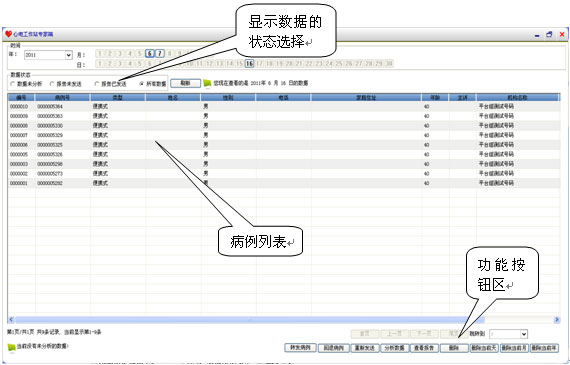The height and width of the screenshot is (365, 570).
Task: Sort by the 病例号 column header
Action: [63, 97]
